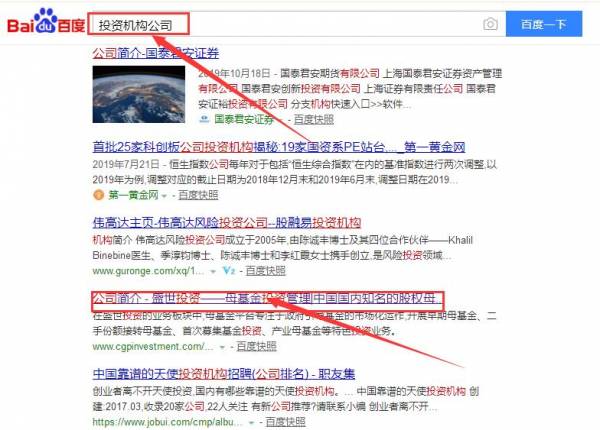Click the 第一黄金网 orange source icon

click(x=98, y=195)
